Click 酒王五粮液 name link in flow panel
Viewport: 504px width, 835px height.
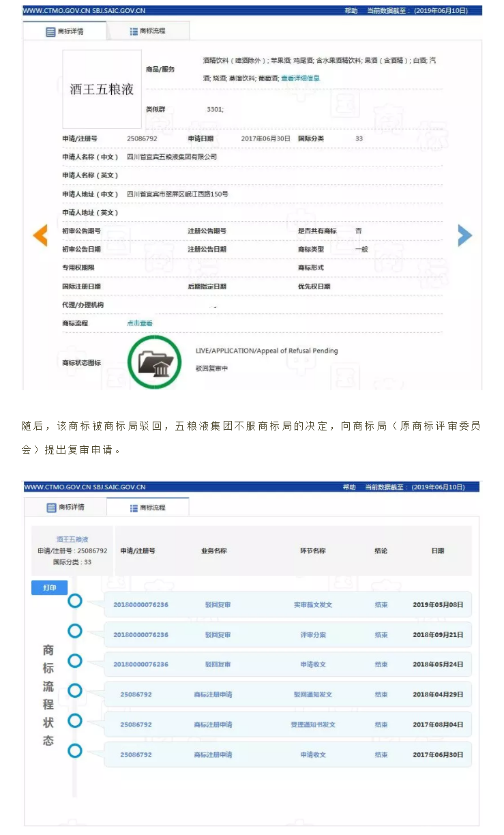pyautogui.click(x=72, y=540)
